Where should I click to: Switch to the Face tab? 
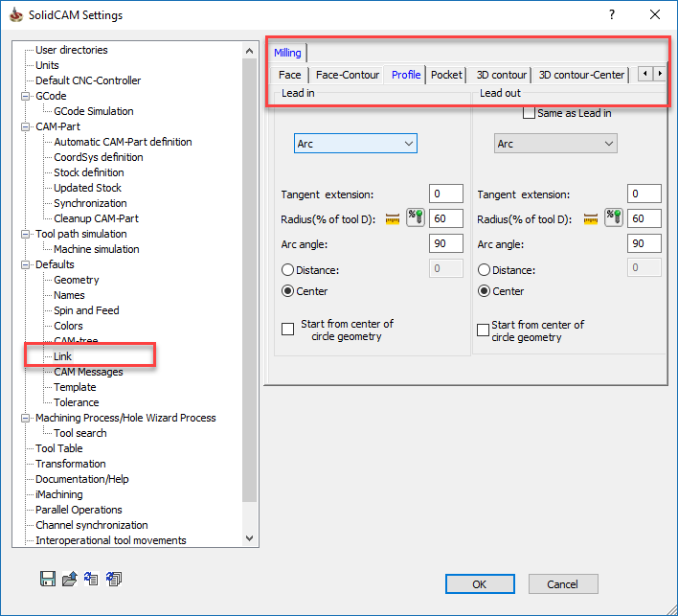point(290,75)
